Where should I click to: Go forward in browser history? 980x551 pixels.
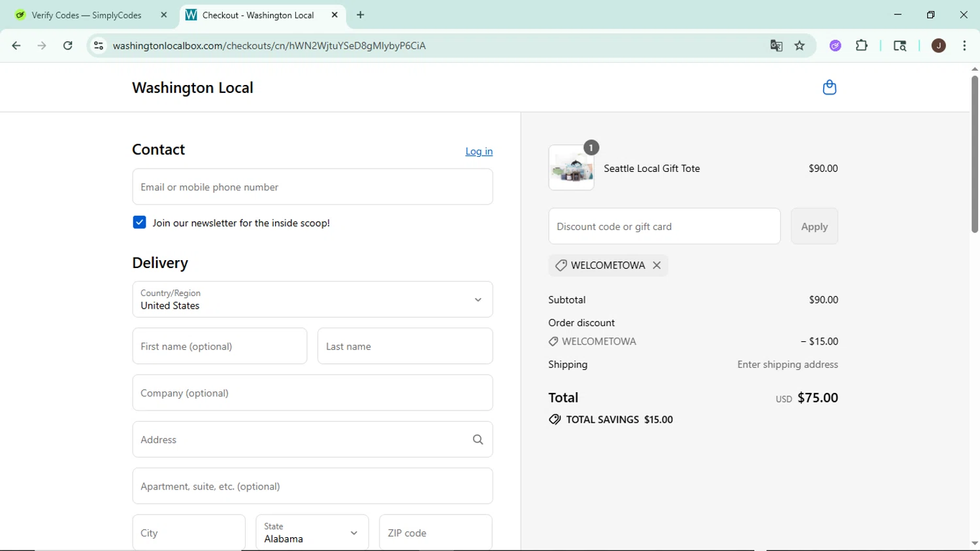click(42, 46)
